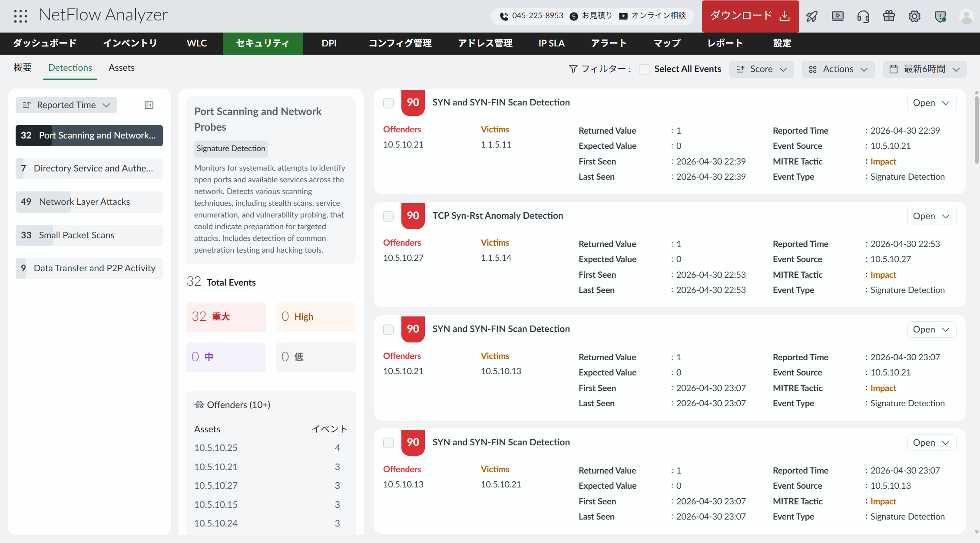
Task: Open the DPI menu
Action: 329,43
